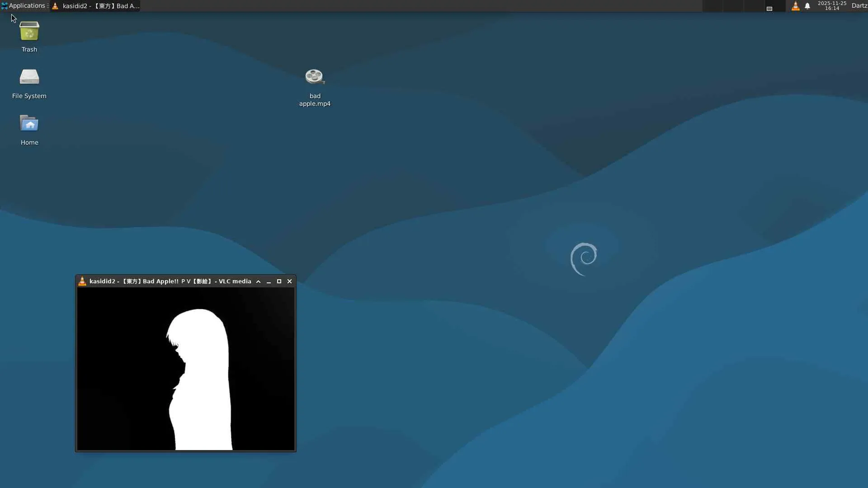The width and height of the screenshot is (868, 488).
Task: Open the Dartz user menu
Action: coord(859,6)
